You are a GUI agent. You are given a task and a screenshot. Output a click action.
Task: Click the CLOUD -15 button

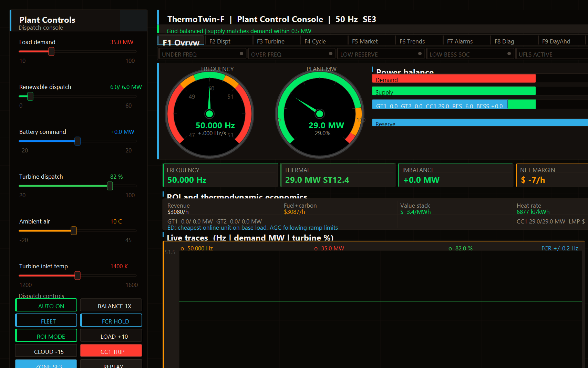coord(46,351)
